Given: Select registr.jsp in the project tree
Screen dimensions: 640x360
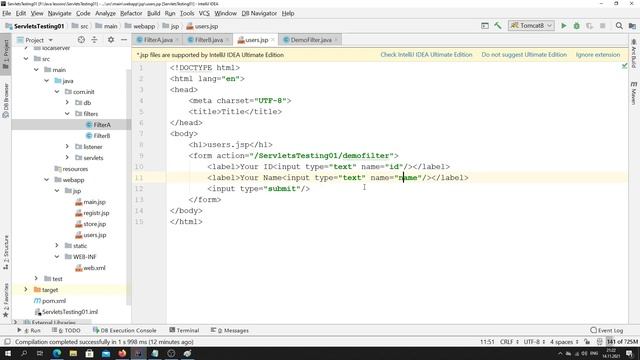Looking at the screenshot, I should (92, 213).
